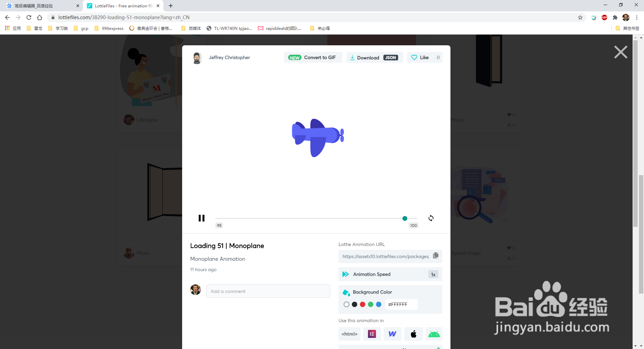Click the animation progress slider handle
The height and width of the screenshot is (349, 644).
pyautogui.click(x=405, y=218)
